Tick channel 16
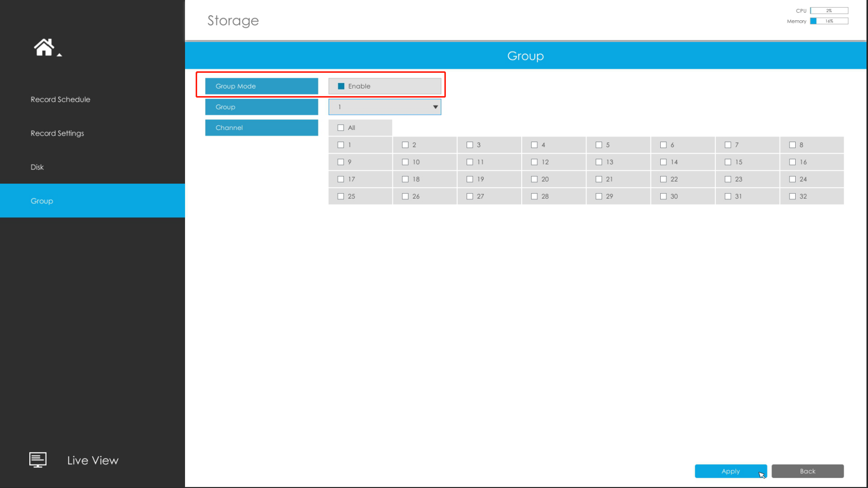 (793, 162)
